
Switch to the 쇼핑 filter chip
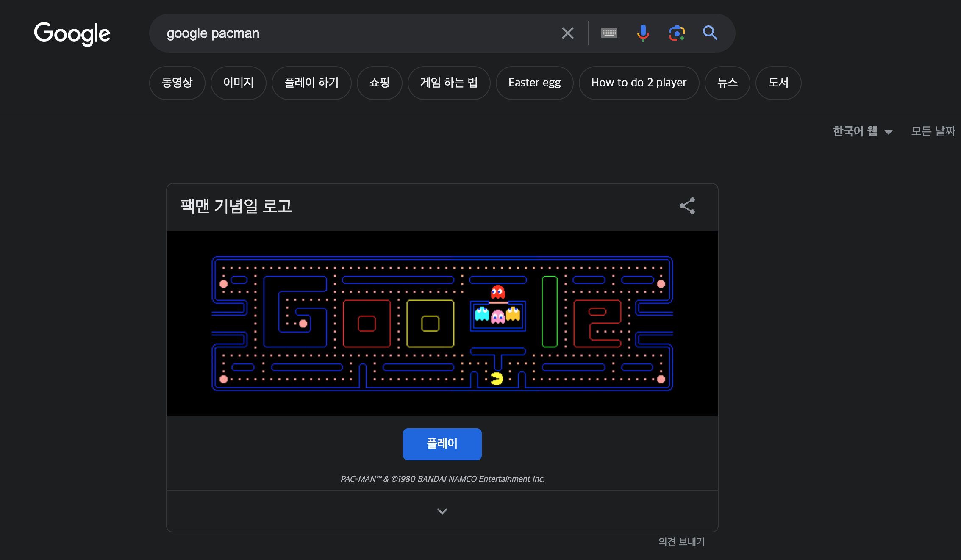(x=379, y=83)
